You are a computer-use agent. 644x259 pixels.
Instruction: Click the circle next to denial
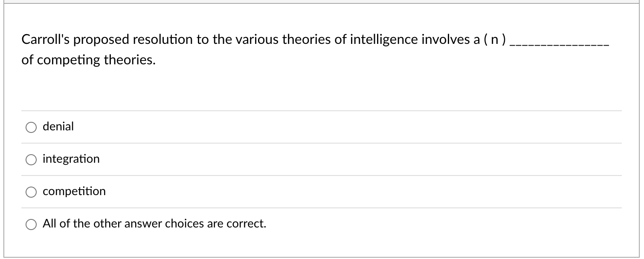(x=31, y=127)
